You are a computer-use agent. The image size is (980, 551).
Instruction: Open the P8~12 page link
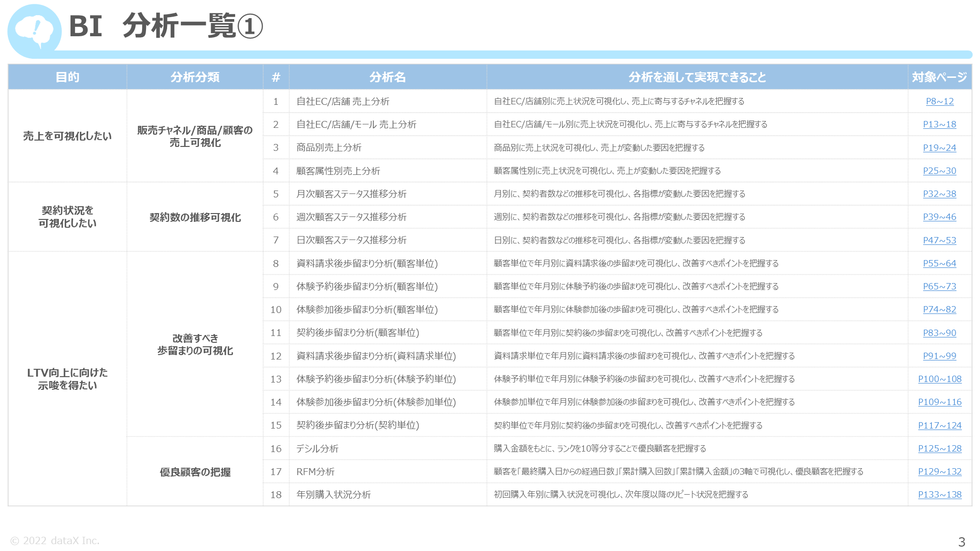939,101
